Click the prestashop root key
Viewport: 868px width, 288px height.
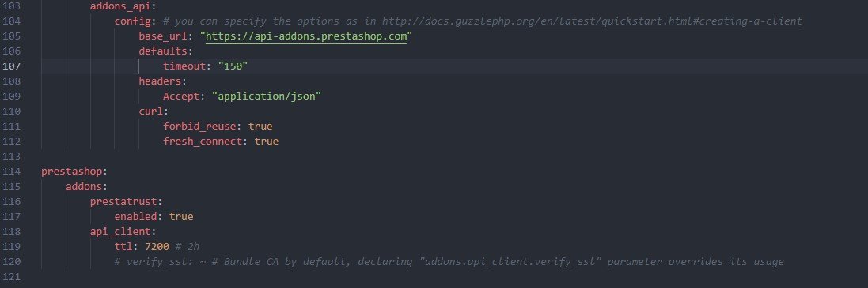click(x=71, y=171)
